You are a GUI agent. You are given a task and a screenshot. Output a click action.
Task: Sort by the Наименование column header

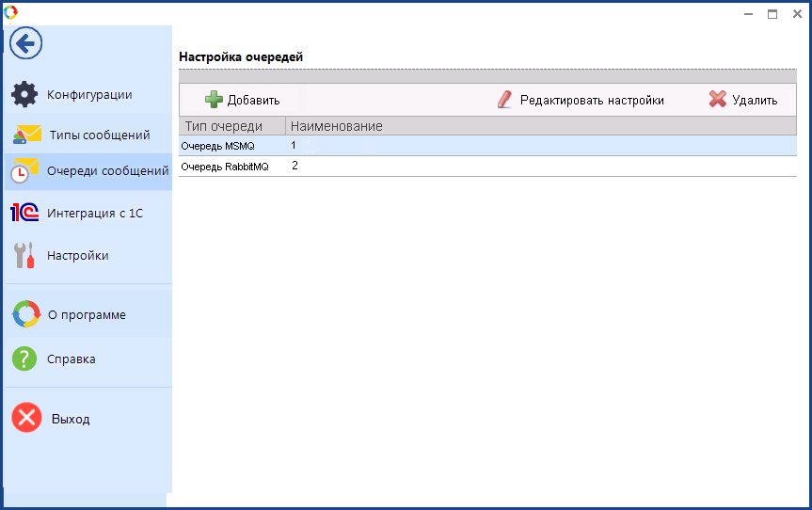point(541,126)
